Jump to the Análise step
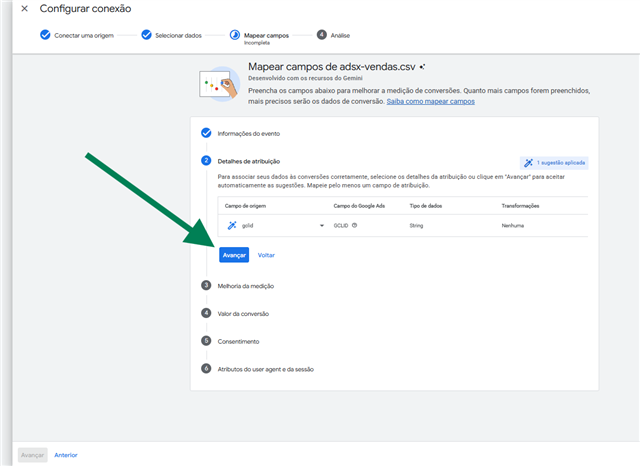The image size is (640, 466). pos(333,36)
